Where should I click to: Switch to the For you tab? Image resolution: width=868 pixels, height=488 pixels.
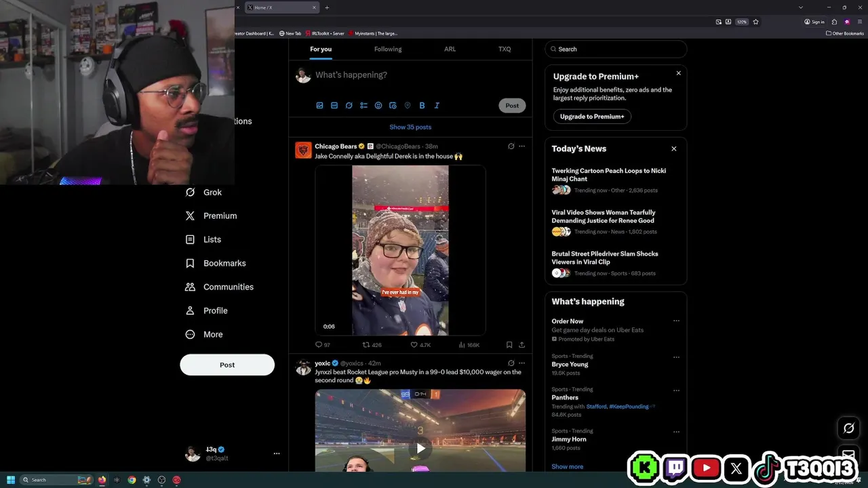321,49
